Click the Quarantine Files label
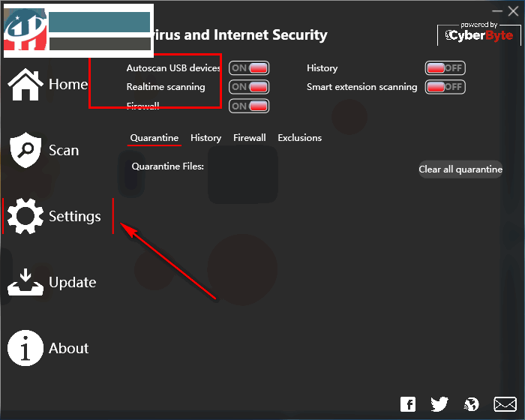Screen dimensions: 525x420 (168, 166)
